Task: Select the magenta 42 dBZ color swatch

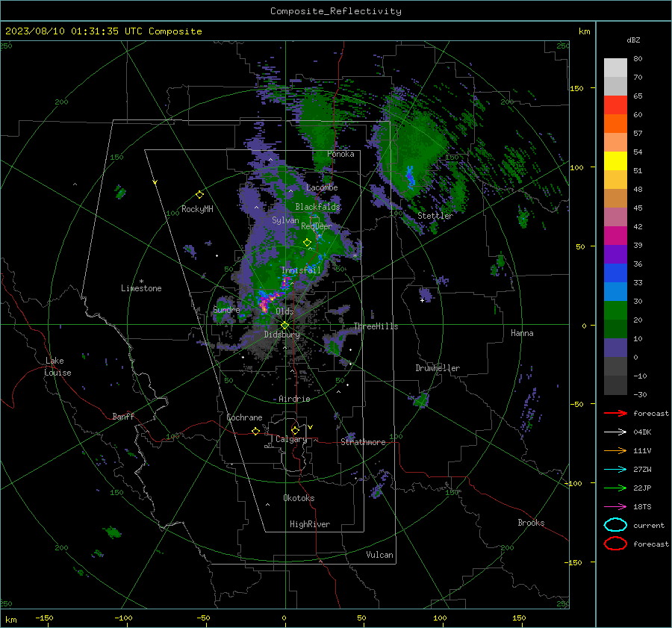Action: point(615,236)
